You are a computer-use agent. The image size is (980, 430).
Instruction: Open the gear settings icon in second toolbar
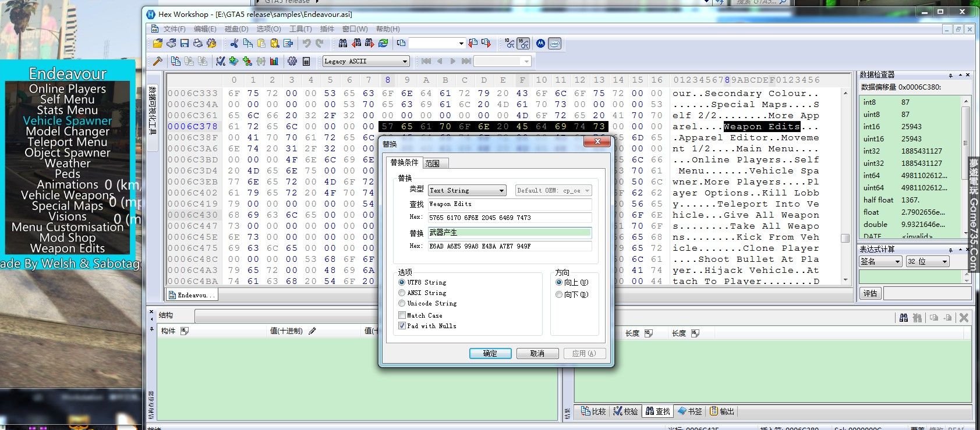coord(292,61)
